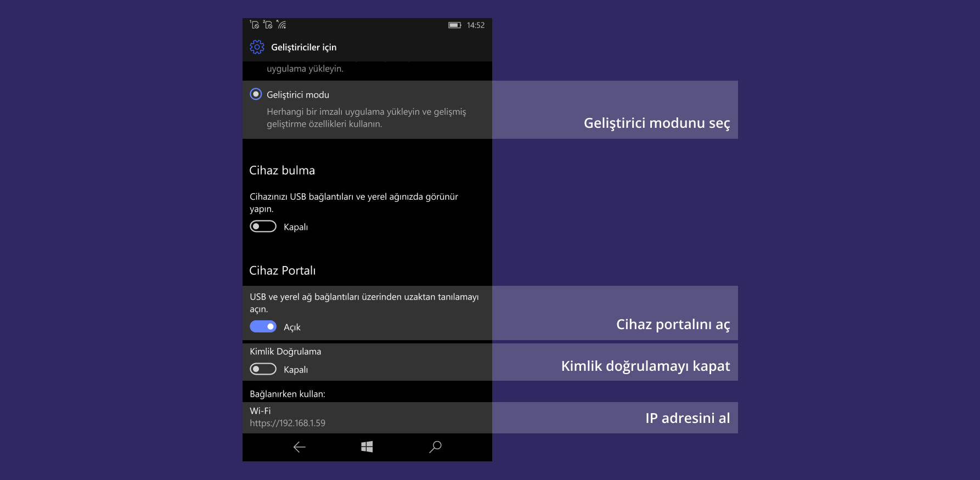Click the Cihaz portalını aç caption

coord(673,324)
